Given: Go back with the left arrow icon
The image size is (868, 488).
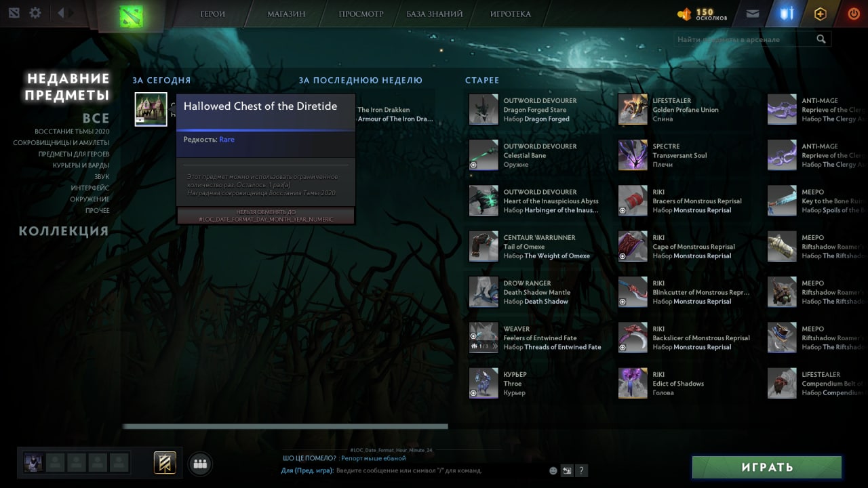Looking at the screenshot, I should pyautogui.click(x=60, y=13).
